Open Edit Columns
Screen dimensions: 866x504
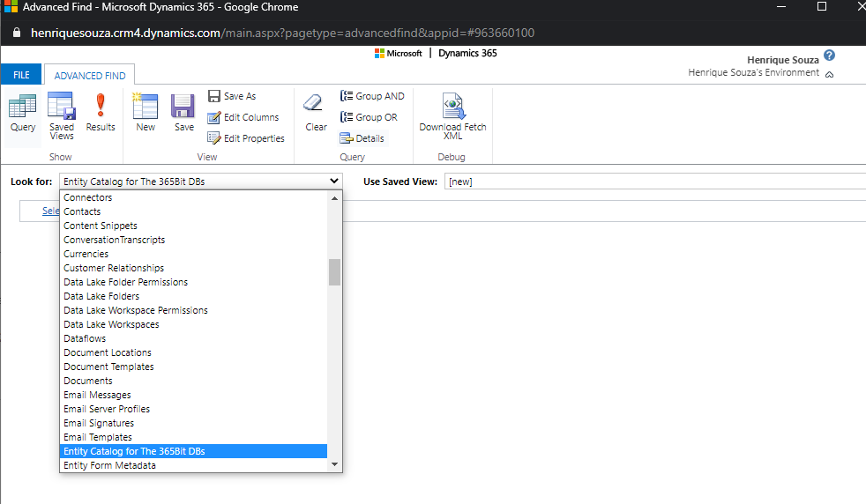(243, 117)
